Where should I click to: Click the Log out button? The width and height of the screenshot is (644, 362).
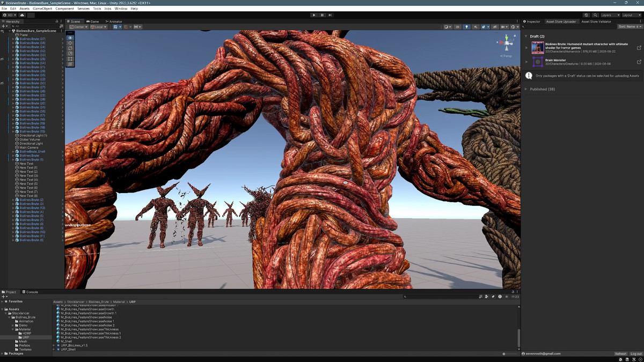point(636,354)
